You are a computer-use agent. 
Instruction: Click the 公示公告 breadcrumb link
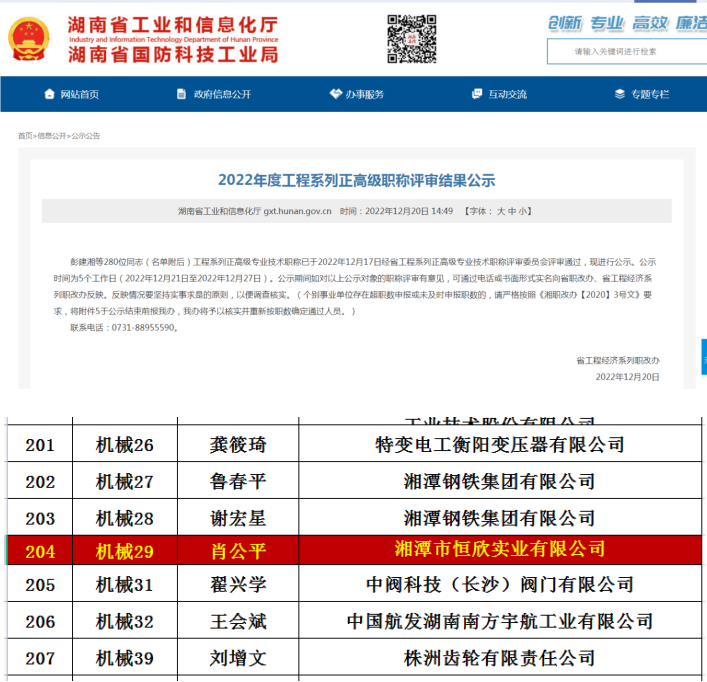[85, 136]
